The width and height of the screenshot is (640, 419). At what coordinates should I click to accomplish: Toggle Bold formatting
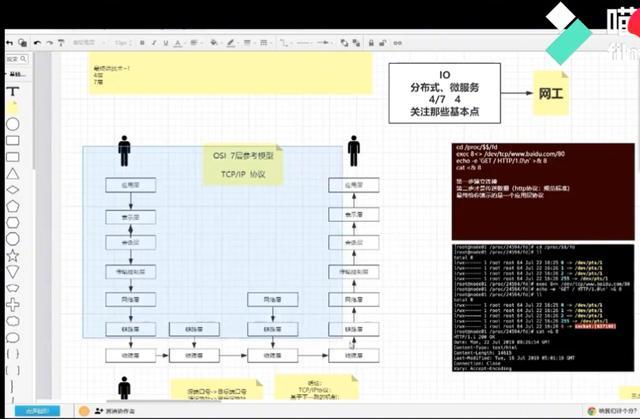point(142,43)
